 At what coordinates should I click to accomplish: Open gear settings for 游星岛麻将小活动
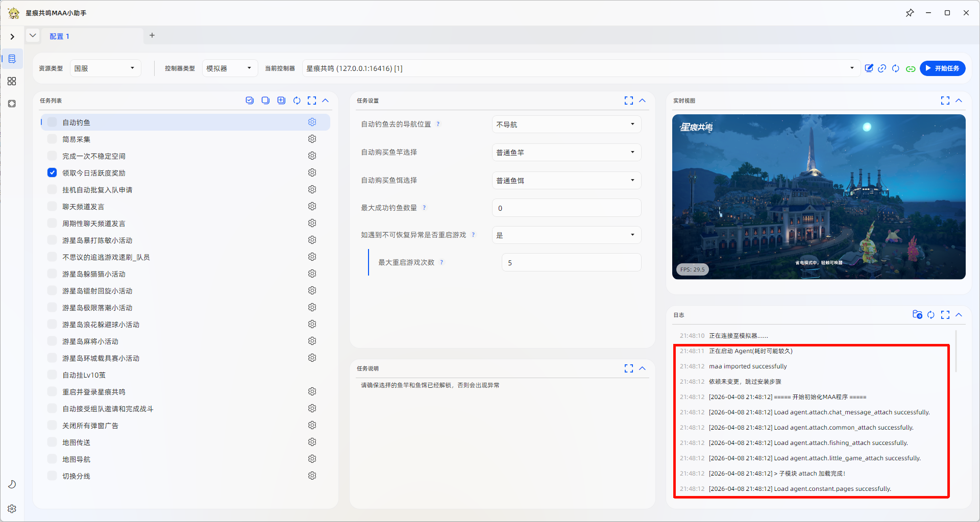312,341
